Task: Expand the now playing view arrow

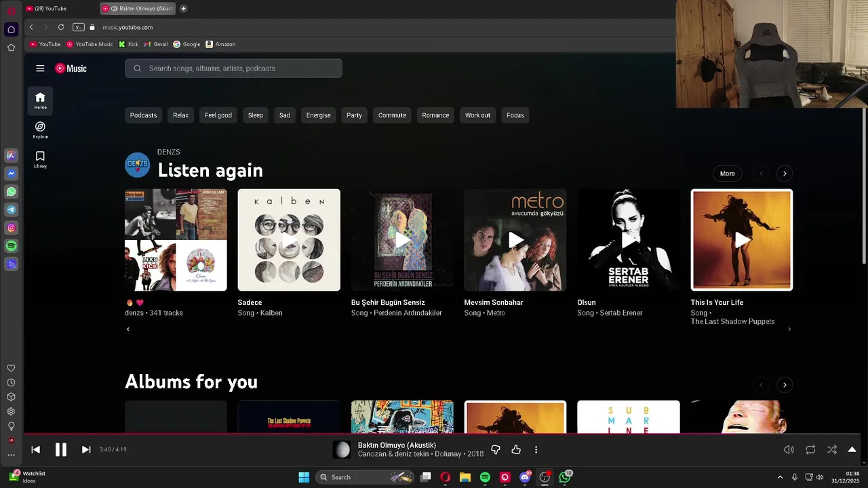Action: (x=852, y=449)
